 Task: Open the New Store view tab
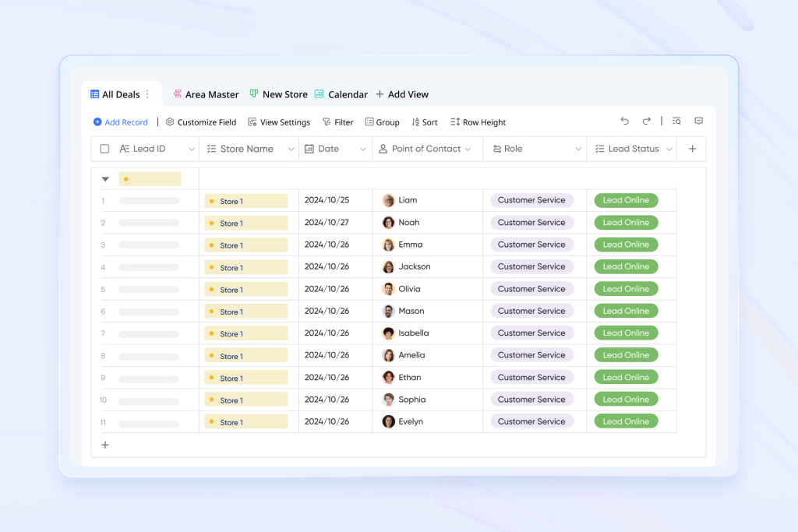(x=278, y=94)
